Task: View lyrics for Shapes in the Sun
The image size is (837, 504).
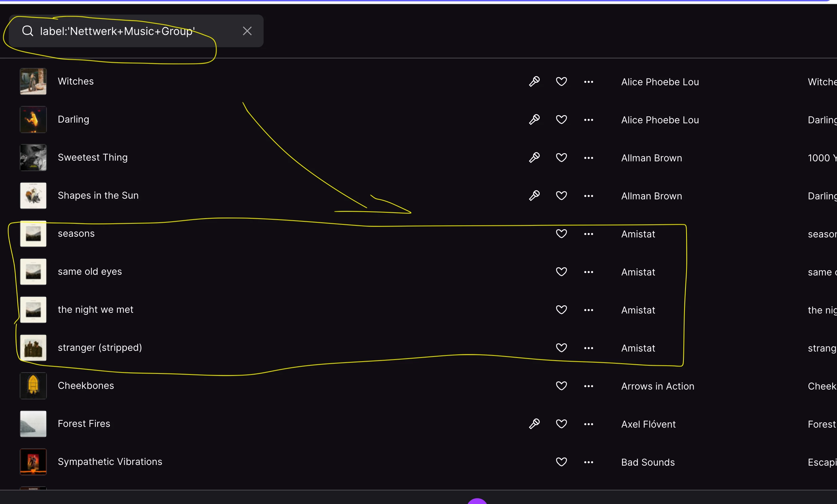Action: coord(534,196)
